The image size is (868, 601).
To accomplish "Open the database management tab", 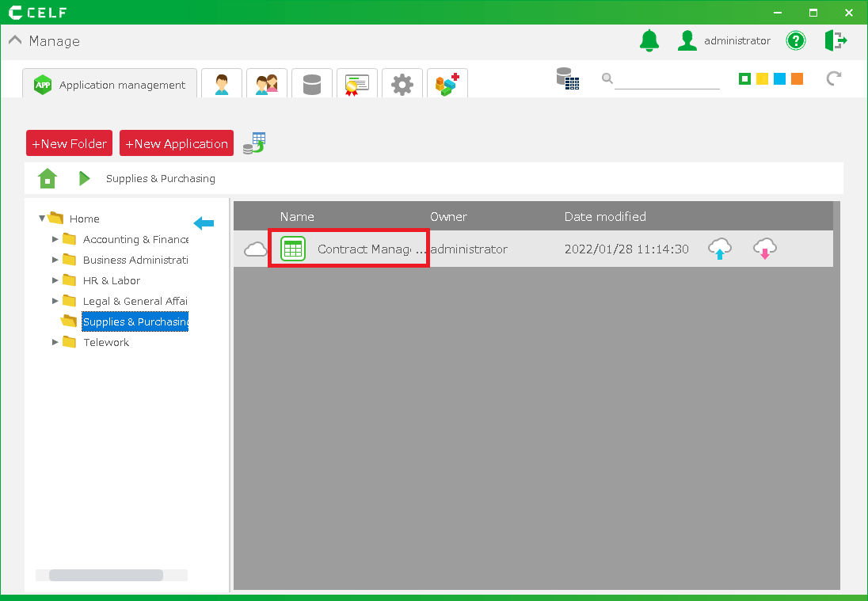I will (x=311, y=84).
